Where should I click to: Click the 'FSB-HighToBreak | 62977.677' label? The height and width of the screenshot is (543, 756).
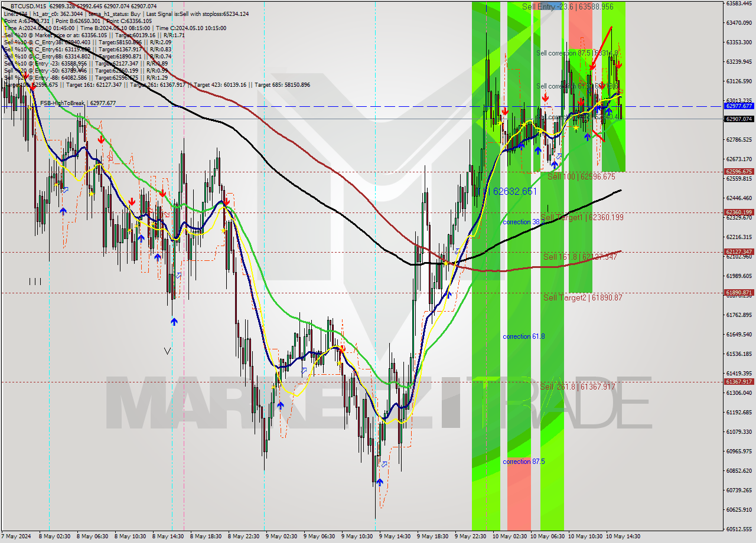(x=78, y=103)
